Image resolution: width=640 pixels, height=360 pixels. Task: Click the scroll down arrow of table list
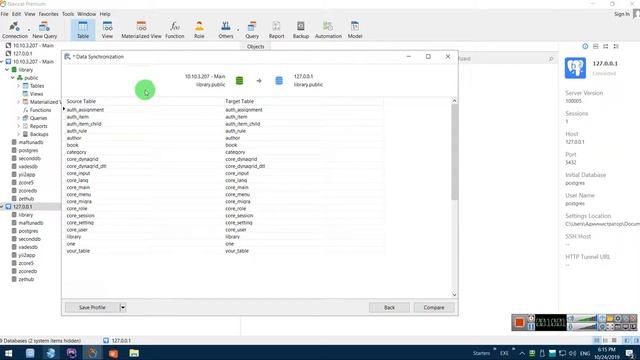[x=454, y=294]
